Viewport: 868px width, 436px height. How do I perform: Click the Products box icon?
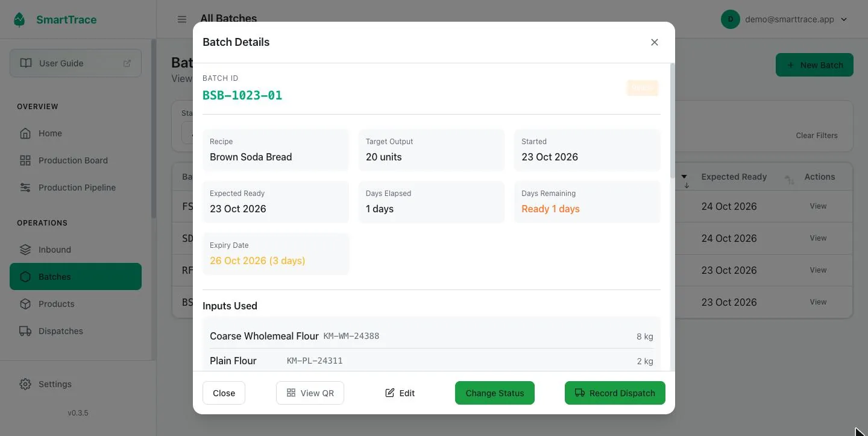click(x=25, y=304)
